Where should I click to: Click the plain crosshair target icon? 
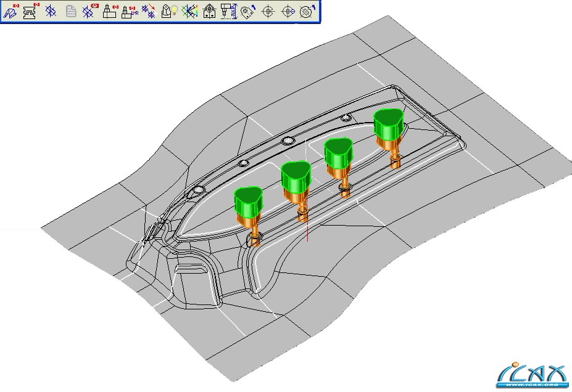268,11
